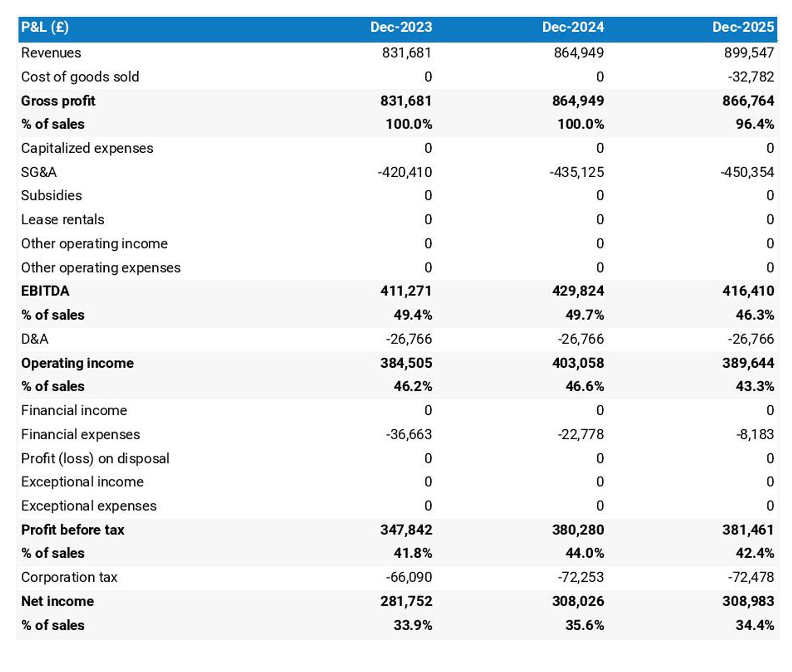Screen dimensions: 792x672
Task: Select the Net income row label
Action: 58,601
